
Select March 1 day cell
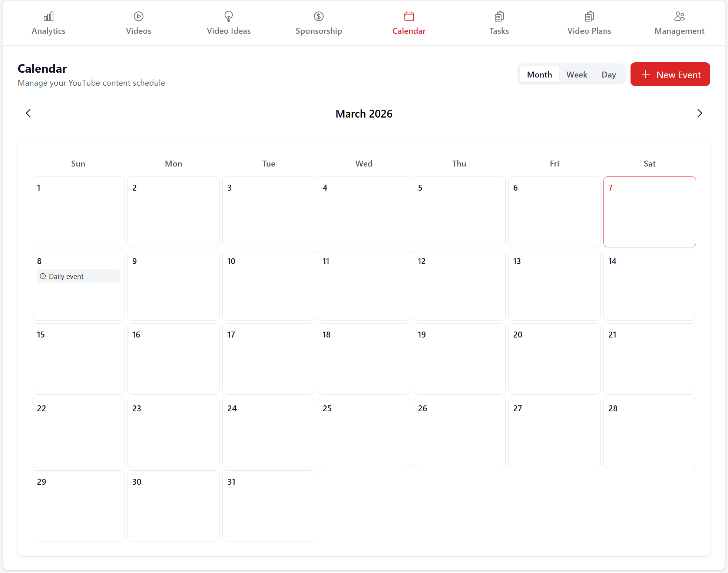coord(78,212)
